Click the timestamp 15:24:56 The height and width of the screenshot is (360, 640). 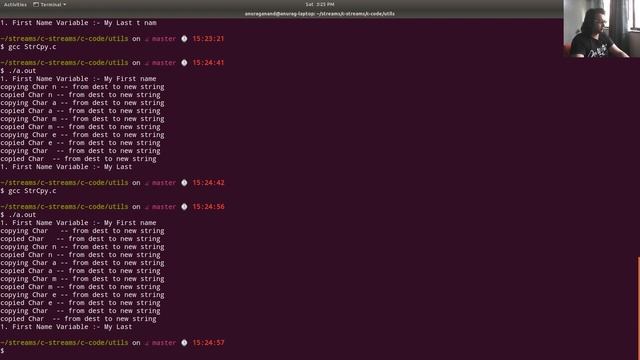(x=208, y=207)
